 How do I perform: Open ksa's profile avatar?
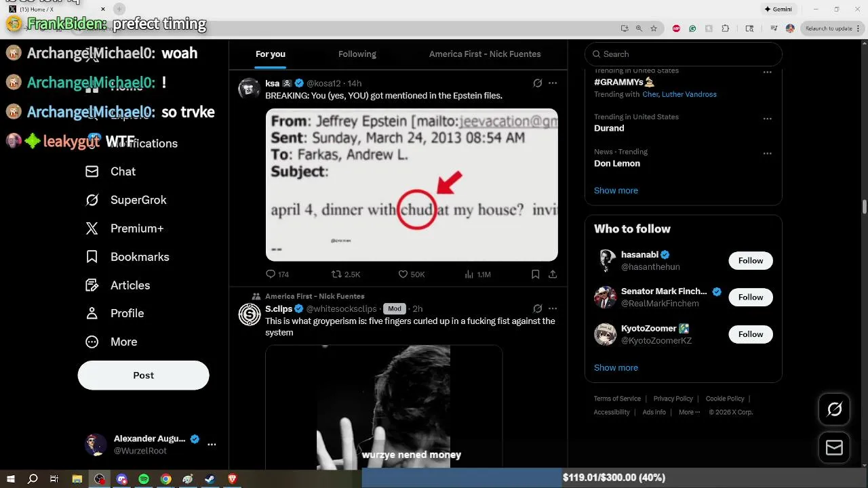(x=250, y=89)
